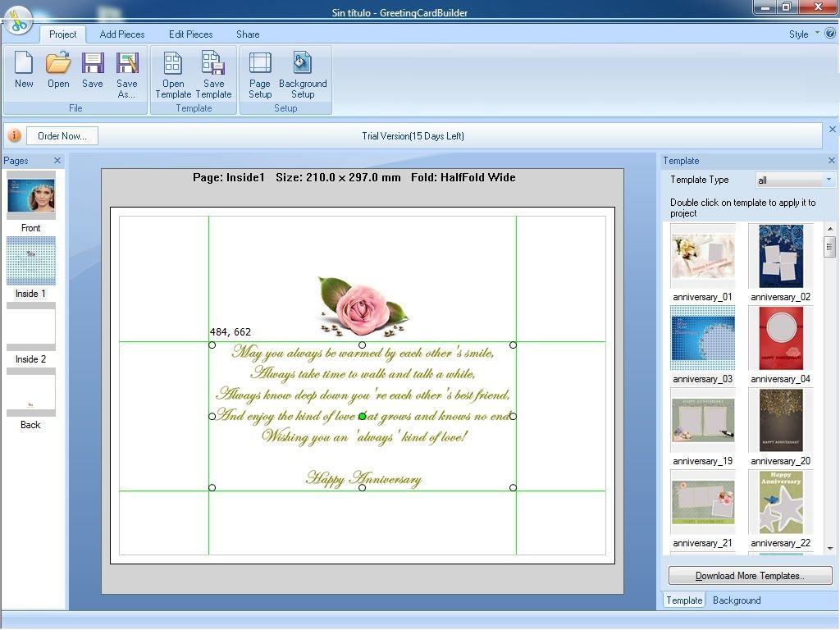
Task: Click Download More Templates button
Action: click(749, 575)
